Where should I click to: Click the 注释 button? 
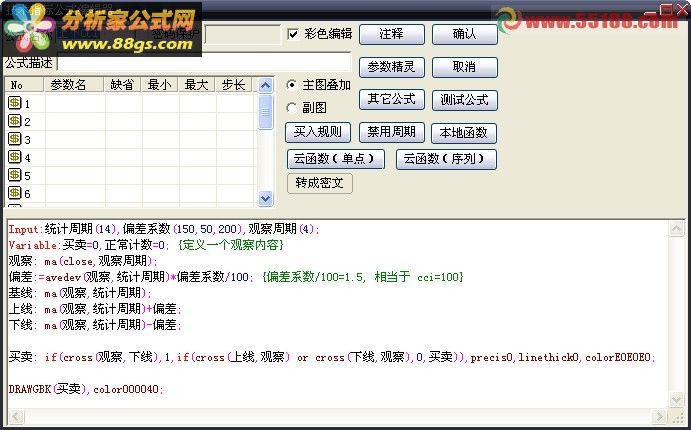point(392,34)
